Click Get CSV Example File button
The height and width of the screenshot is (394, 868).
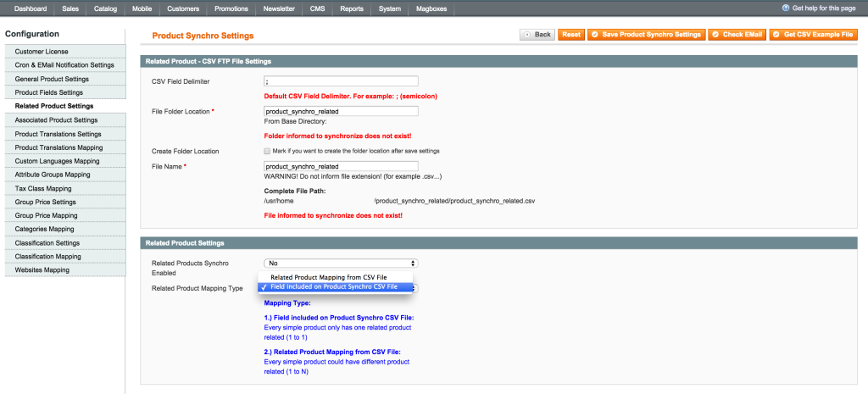coord(813,35)
